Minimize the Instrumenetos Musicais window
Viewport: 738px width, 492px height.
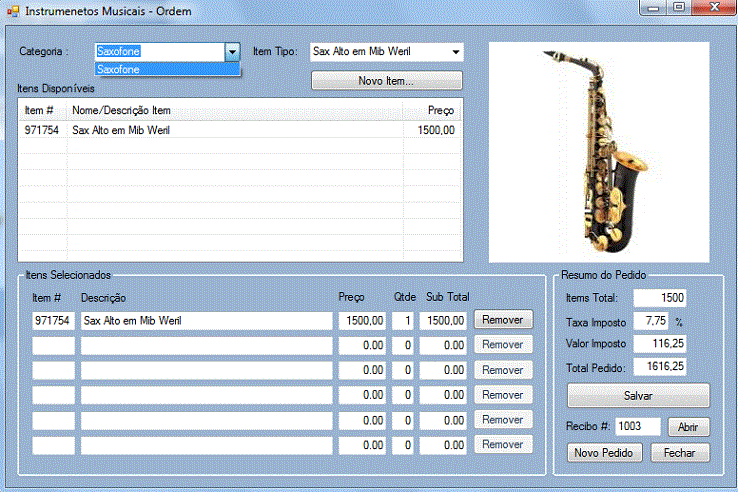[x=653, y=8]
